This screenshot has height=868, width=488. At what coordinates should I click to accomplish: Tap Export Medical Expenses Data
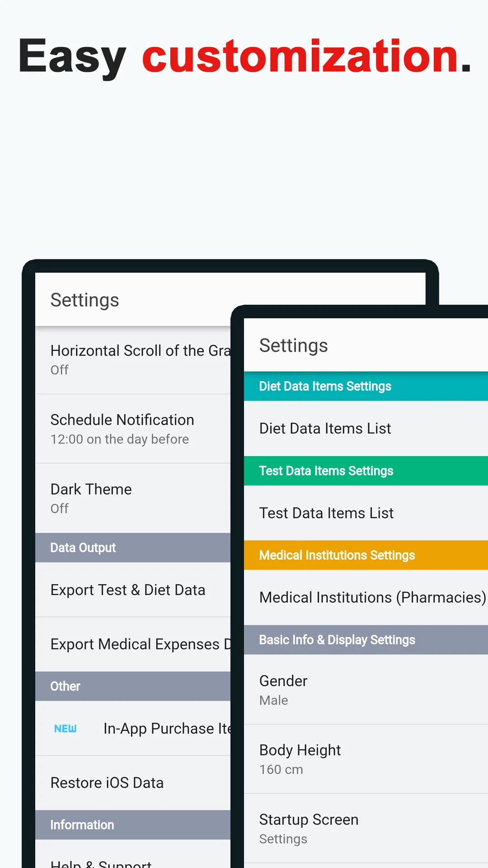(133, 644)
